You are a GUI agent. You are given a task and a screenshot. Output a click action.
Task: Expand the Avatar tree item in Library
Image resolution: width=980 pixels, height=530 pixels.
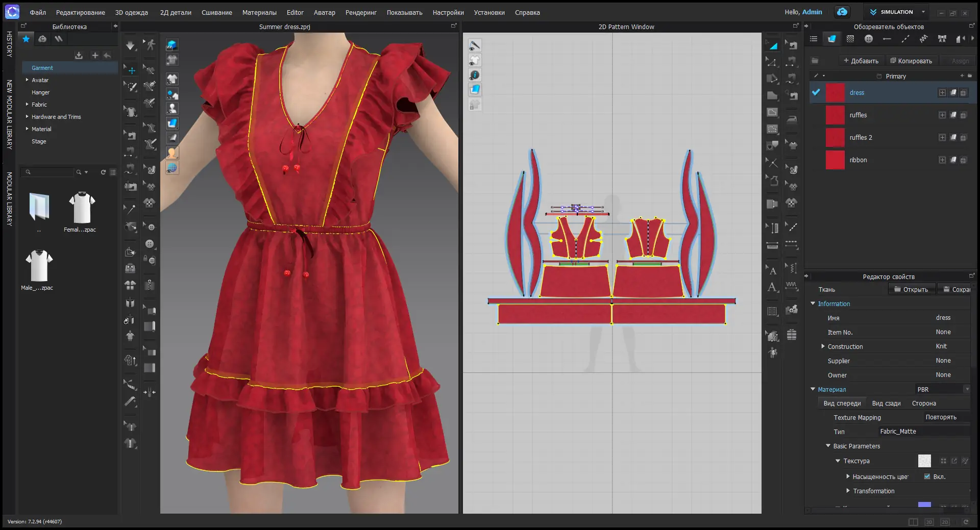click(x=27, y=80)
